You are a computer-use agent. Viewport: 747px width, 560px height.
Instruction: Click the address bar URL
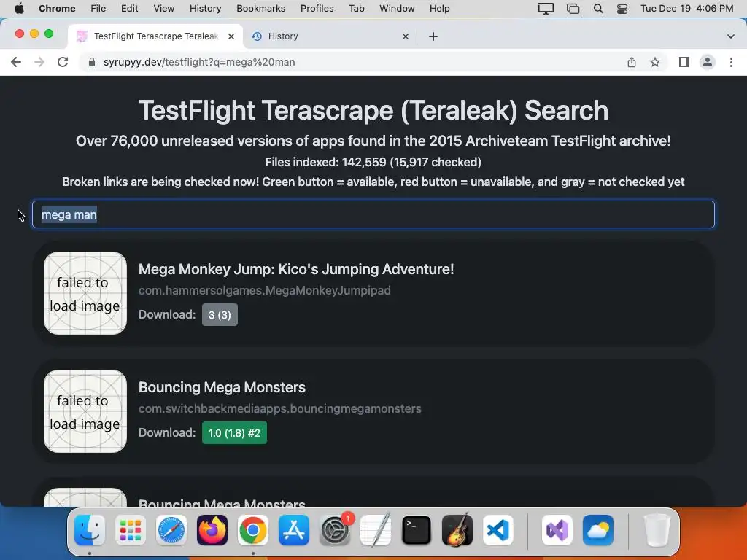199,62
